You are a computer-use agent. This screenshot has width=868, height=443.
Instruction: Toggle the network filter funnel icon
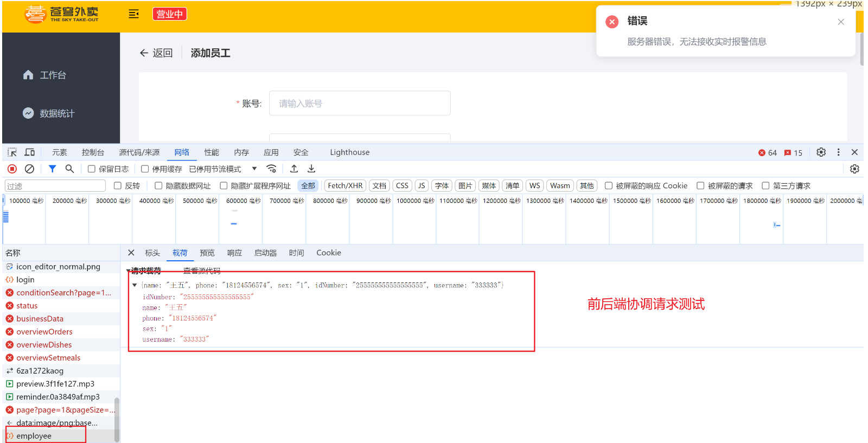tap(52, 169)
